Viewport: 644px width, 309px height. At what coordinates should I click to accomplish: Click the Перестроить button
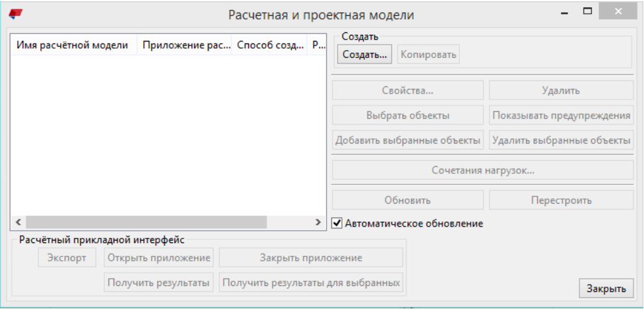pos(561,200)
